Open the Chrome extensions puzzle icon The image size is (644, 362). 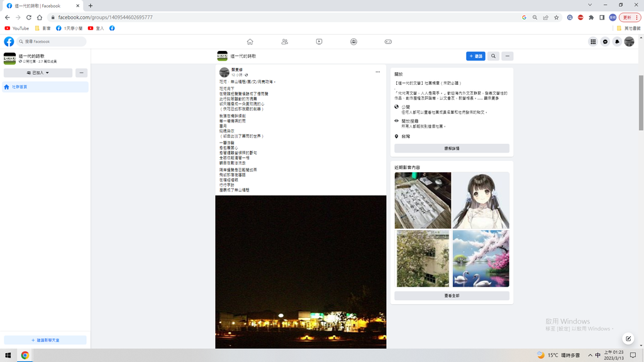591,18
